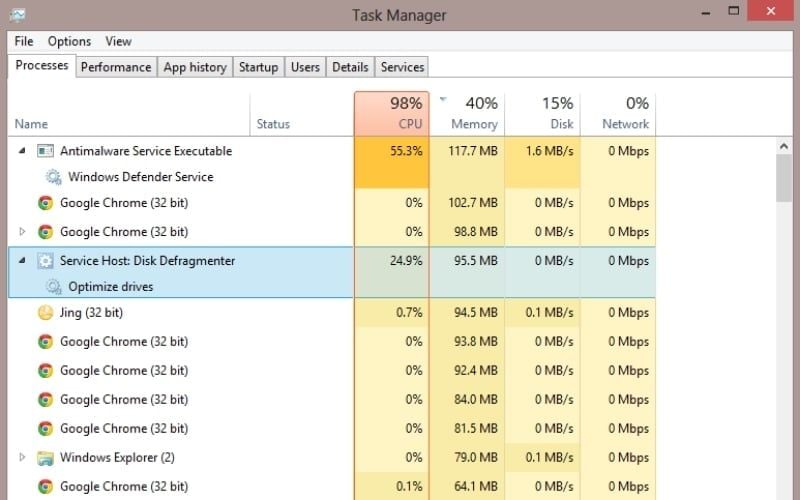Click Chrome icon in the 81.5 MB row
The width and height of the screenshot is (800, 500).
pyautogui.click(x=45, y=429)
